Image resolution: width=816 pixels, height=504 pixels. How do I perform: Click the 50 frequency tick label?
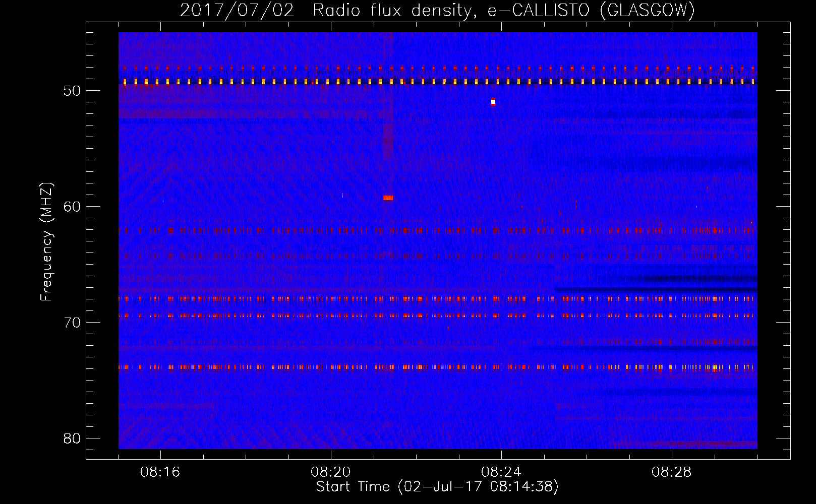pos(72,91)
